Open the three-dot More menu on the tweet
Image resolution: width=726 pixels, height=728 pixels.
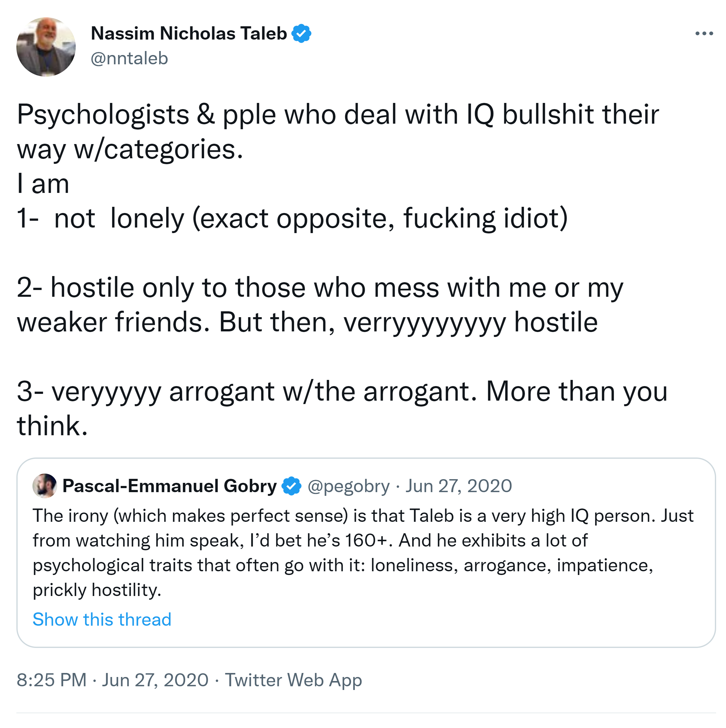[704, 33]
